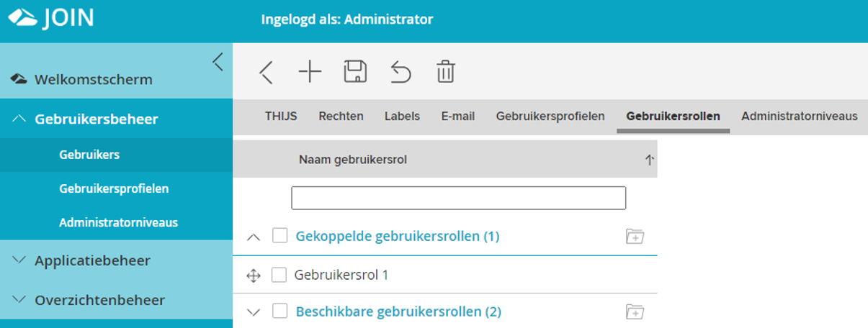
Task: Open the THIJS tab
Action: (x=281, y=116)
